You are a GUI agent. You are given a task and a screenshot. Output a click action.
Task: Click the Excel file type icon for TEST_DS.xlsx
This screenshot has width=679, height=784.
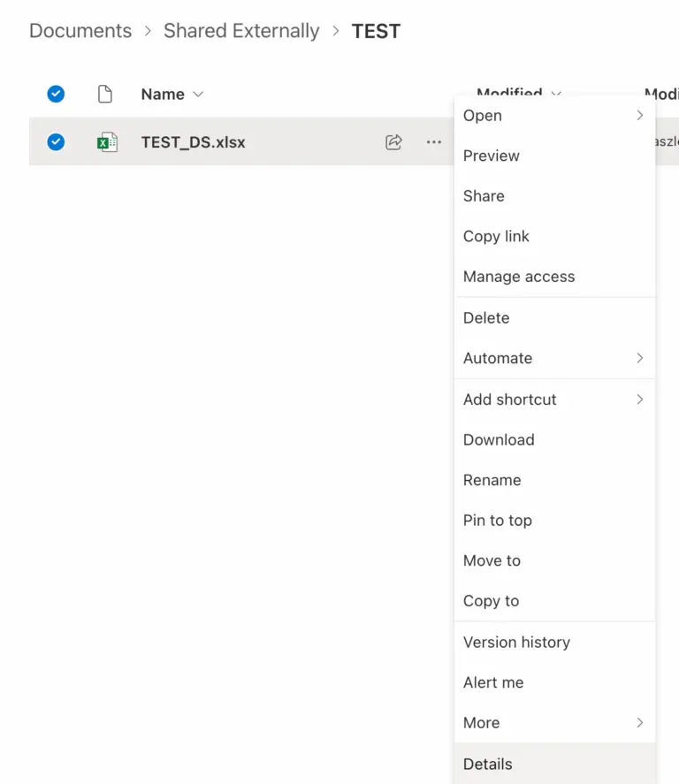pyautogui.click(x=105, y=141)
